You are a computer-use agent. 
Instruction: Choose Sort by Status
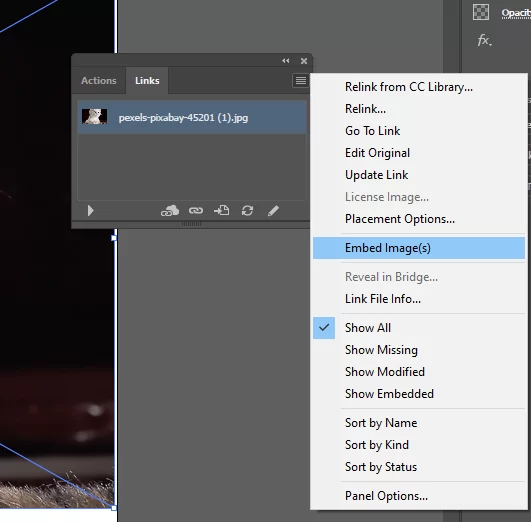coord(419,467)
